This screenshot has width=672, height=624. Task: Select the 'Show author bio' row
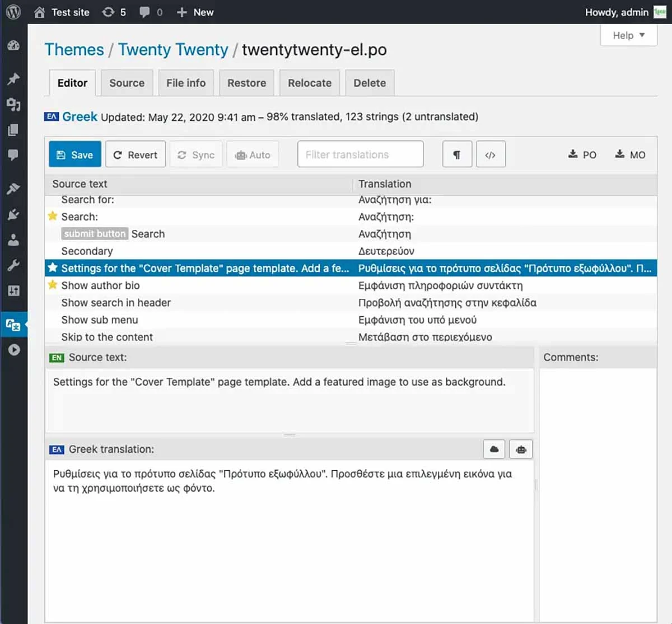(351, 285)
